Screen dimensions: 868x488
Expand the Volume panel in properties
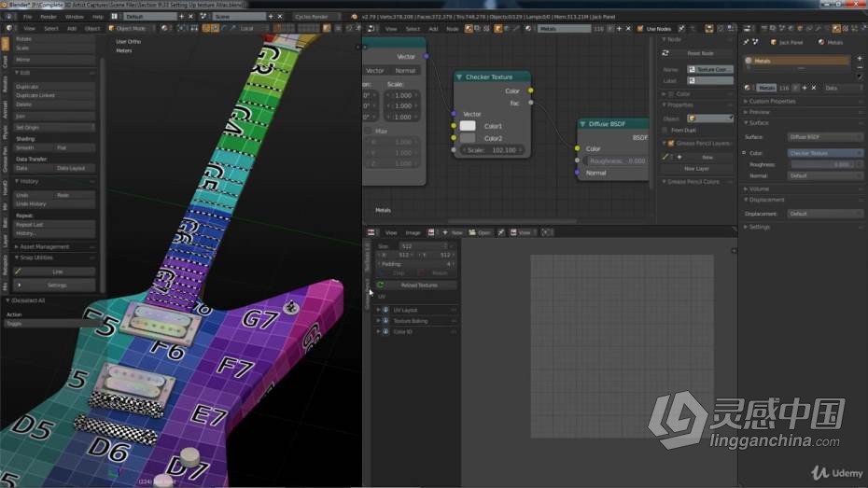pos(759,189)
